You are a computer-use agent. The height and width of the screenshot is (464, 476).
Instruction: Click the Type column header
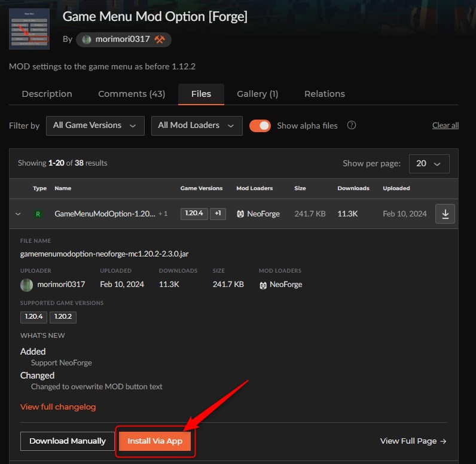click(40, 188)
